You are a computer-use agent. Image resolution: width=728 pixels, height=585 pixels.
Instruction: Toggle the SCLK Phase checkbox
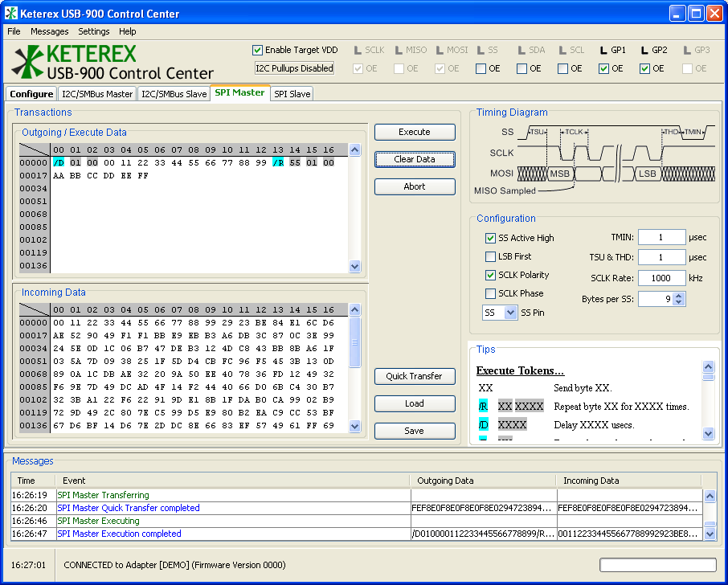tap(490, 294)
